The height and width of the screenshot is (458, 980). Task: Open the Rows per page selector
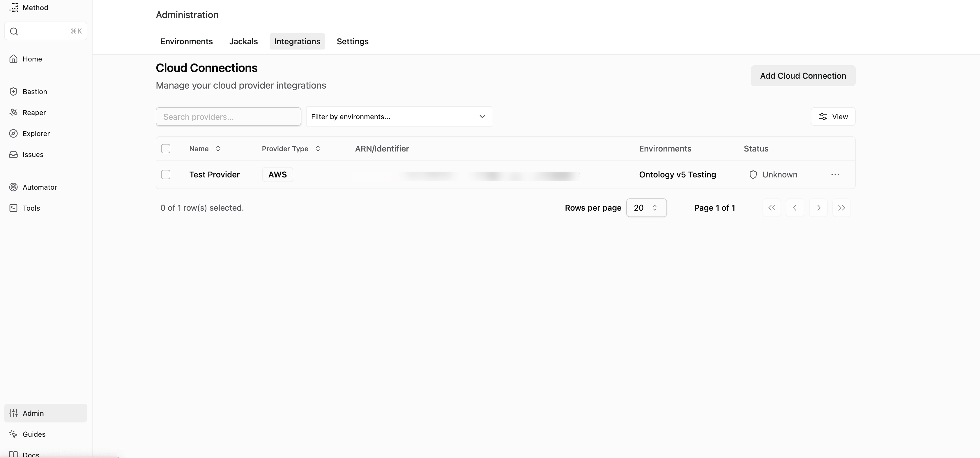tap(646, 208)
